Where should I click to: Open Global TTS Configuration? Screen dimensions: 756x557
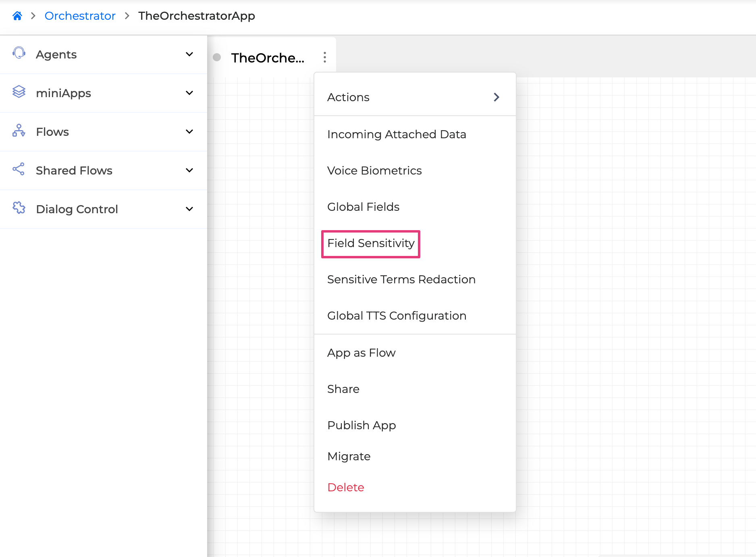pos(397,316)
